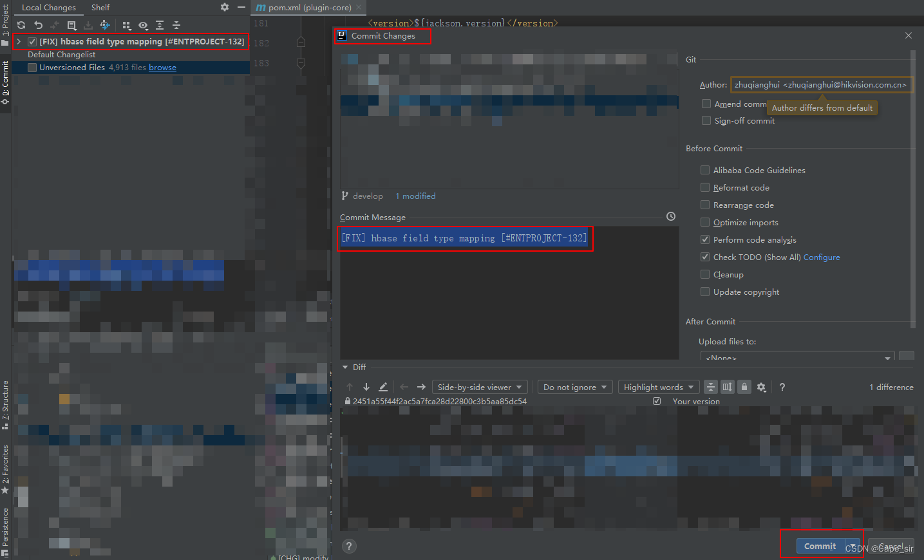Uncheck the [FIX] hbase changelist checkbox

(x=32, y=41)
